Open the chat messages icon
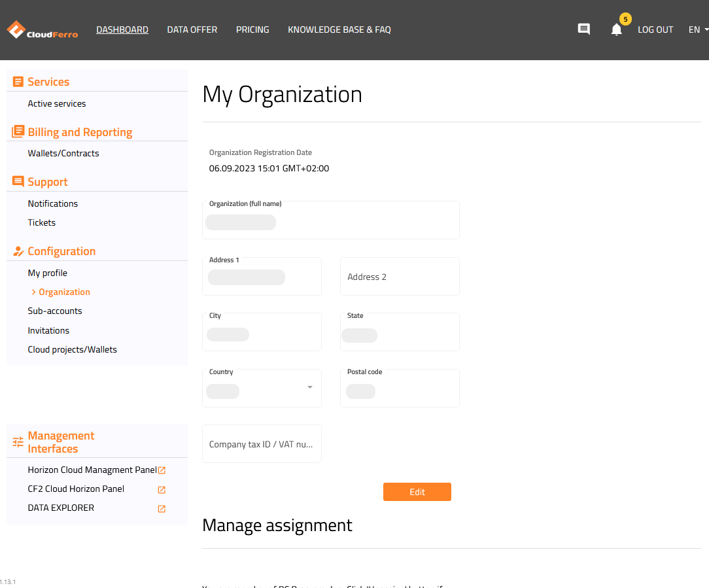709x588 pixels. pyautogui.click(x=583, y=29)
